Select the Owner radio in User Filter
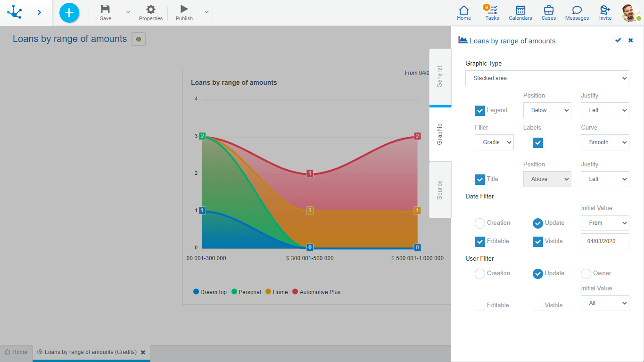The width and height of the screenshot is (644, 362). click(586, 274)
